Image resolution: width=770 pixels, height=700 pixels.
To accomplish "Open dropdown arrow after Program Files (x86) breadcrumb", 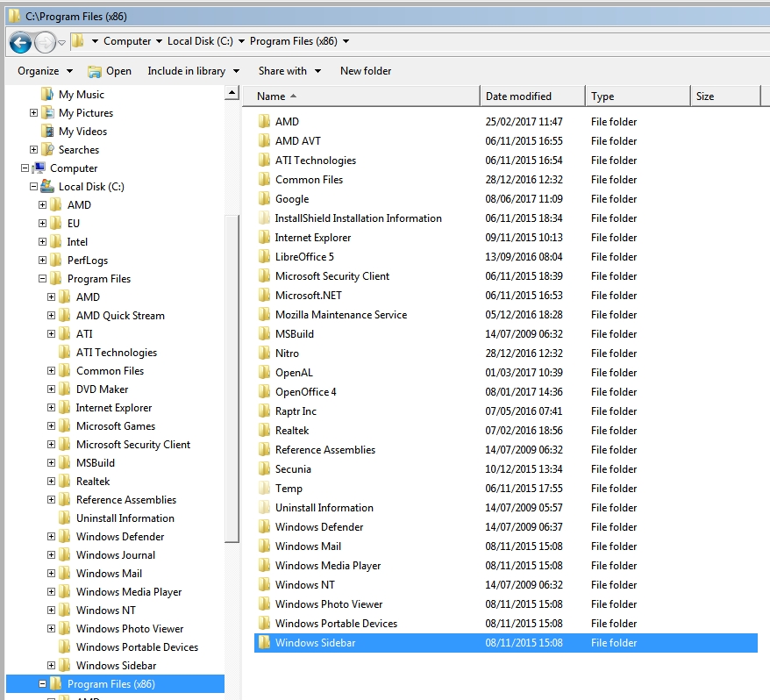I will click(x=346, y=41).
